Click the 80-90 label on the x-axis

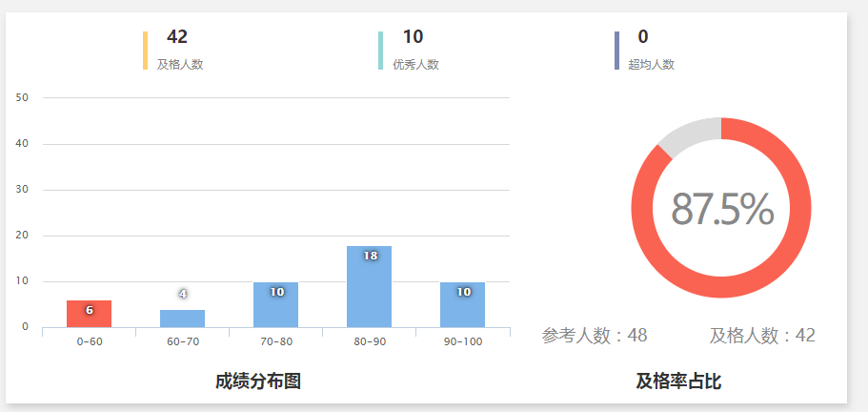coord(369,341)
